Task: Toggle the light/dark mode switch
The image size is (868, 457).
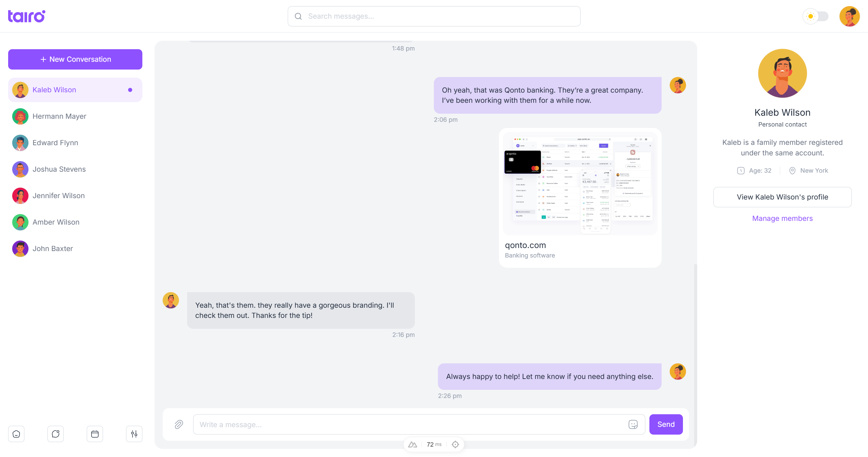Action: pos(816,16)
